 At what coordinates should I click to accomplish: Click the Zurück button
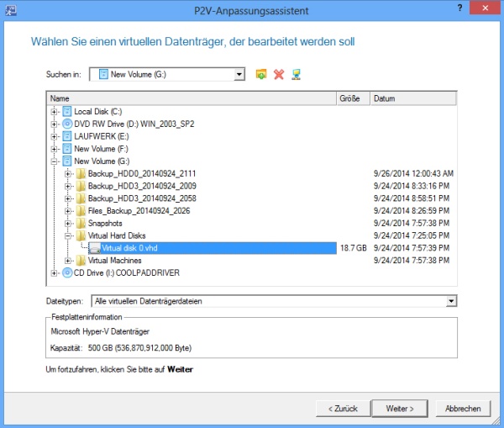[x=343, y=409]
